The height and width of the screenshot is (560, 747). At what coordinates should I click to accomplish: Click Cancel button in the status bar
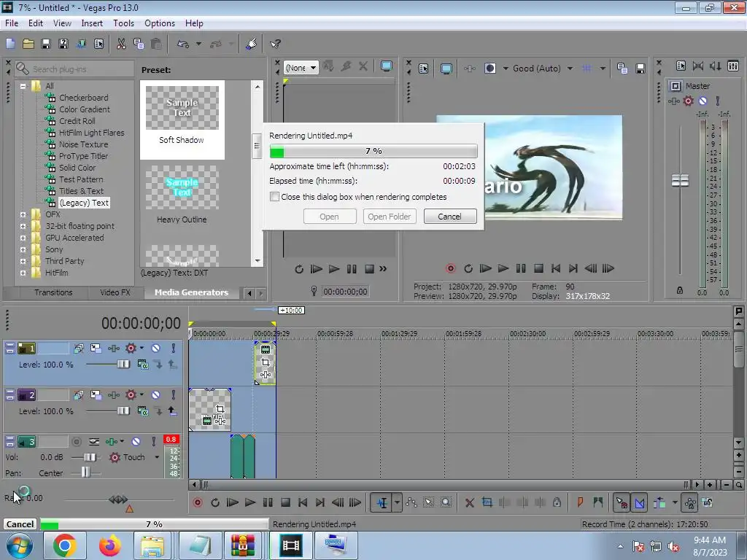tap(20, 524)
